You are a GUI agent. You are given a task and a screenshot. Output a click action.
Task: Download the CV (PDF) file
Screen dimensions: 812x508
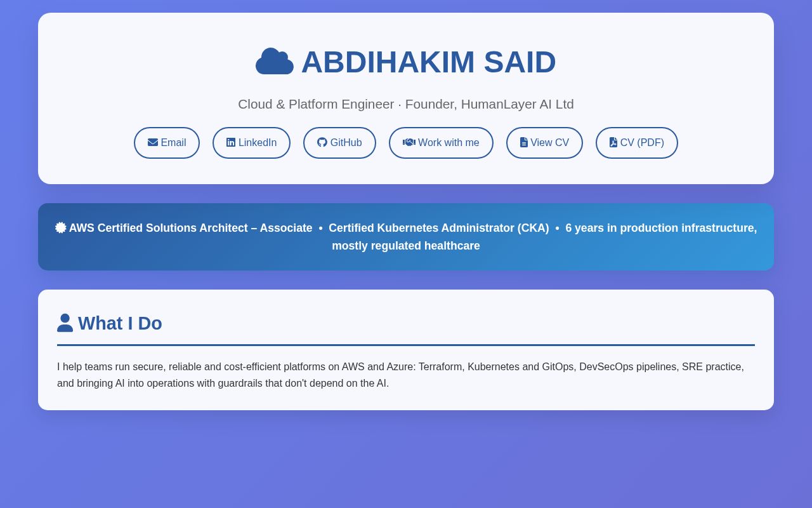pyautogui.click(x=637, y=143)
